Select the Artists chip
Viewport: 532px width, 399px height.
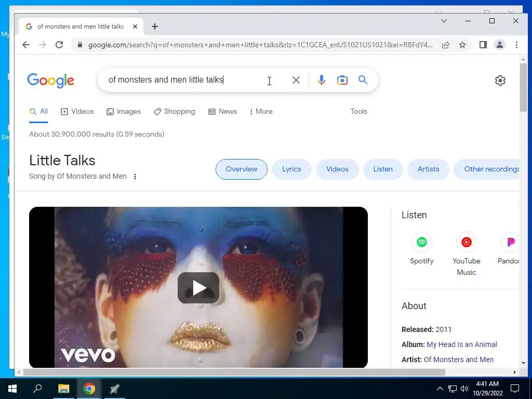tap(428, 169)
